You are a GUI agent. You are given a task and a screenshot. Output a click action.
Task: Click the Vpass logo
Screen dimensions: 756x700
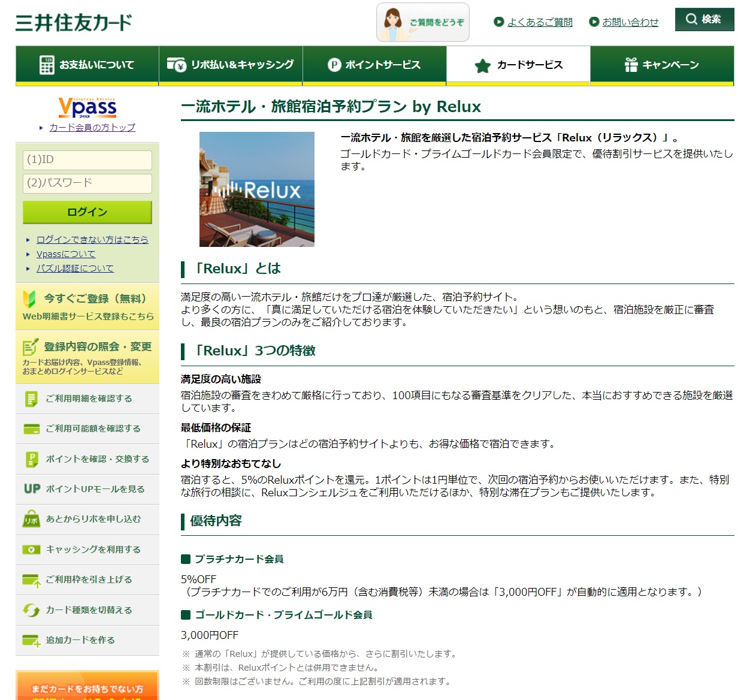(87, 107)
